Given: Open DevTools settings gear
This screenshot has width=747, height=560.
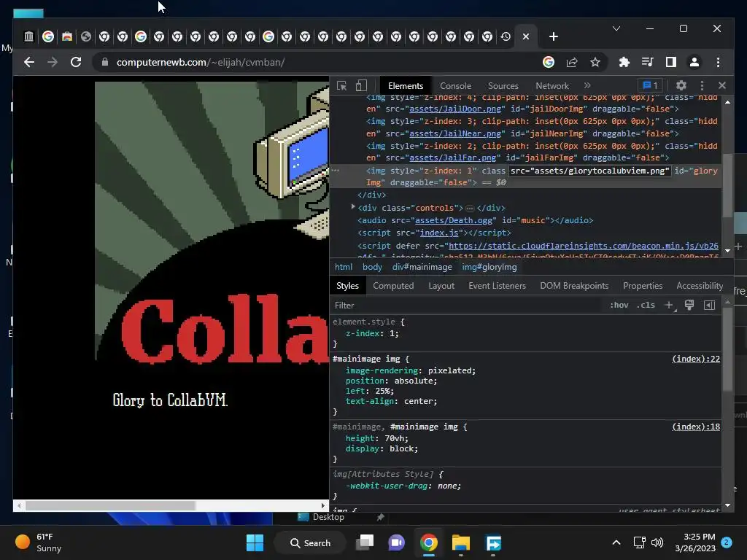Looking at the screenshot, I should coord(681,86).
